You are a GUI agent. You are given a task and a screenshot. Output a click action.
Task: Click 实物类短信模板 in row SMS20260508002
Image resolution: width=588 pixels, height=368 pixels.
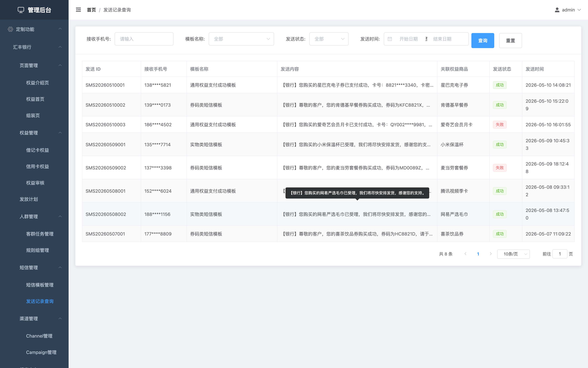click(206, 214)
